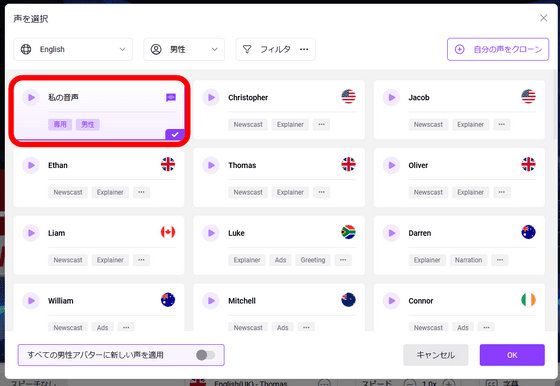Click the Irish flag on Connor card
This screenshot has height=386, width=560.
(x=528, y=300)
